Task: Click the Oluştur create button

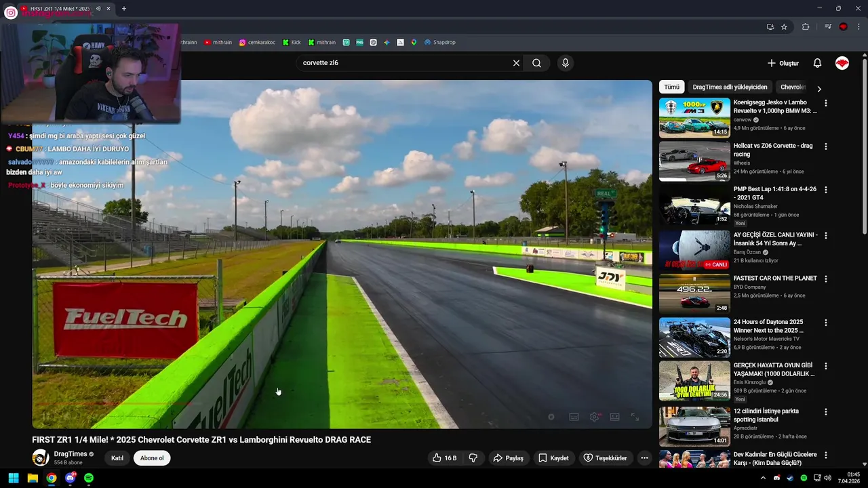Action: [x=783, y=63]
